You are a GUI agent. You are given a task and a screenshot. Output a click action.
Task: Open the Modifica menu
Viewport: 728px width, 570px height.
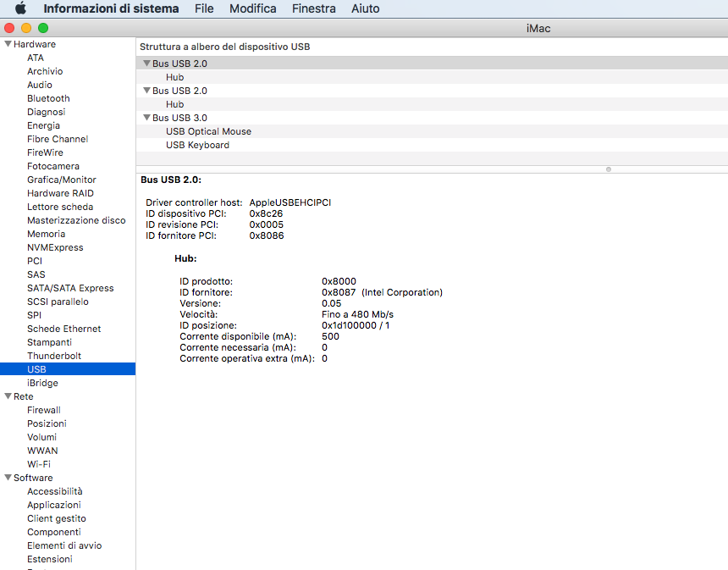click(x=252, y=8)
